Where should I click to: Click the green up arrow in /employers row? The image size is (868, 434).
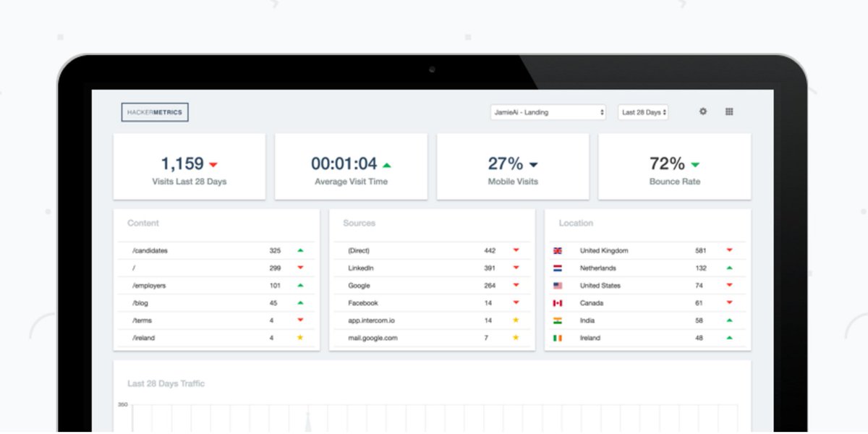click(x=300, y=285)
